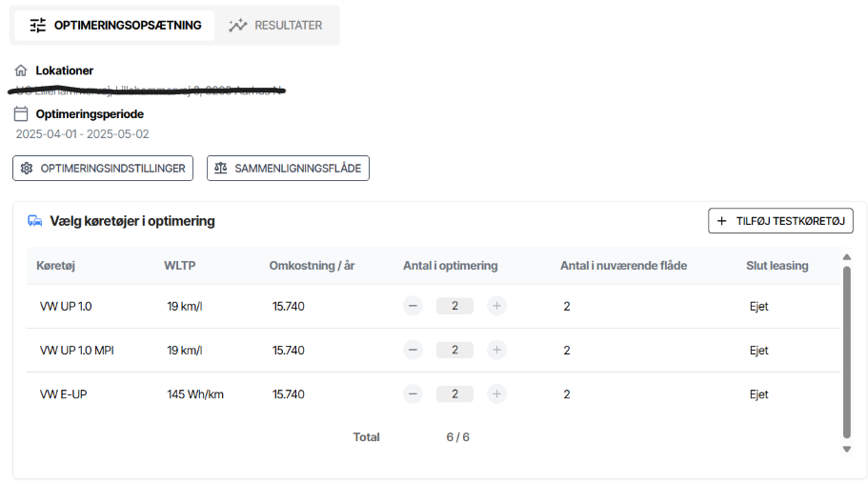
Task: Decrease VW UP 1.0 optimization count
Action: click(413, 306)
